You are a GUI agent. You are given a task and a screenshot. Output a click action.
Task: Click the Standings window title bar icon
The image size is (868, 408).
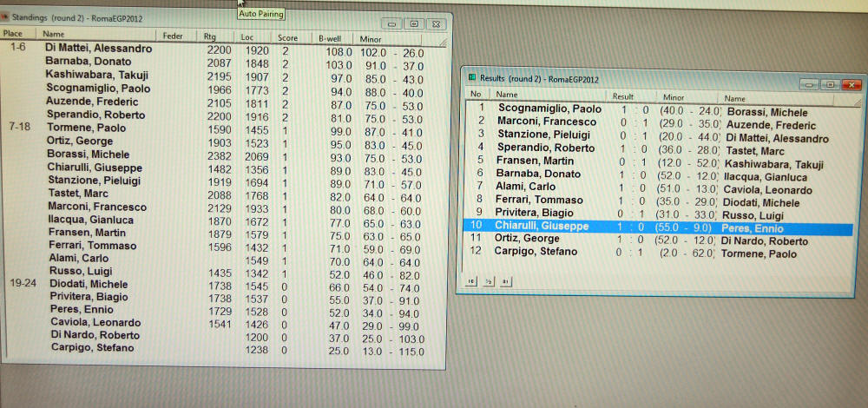coord(6,17)
